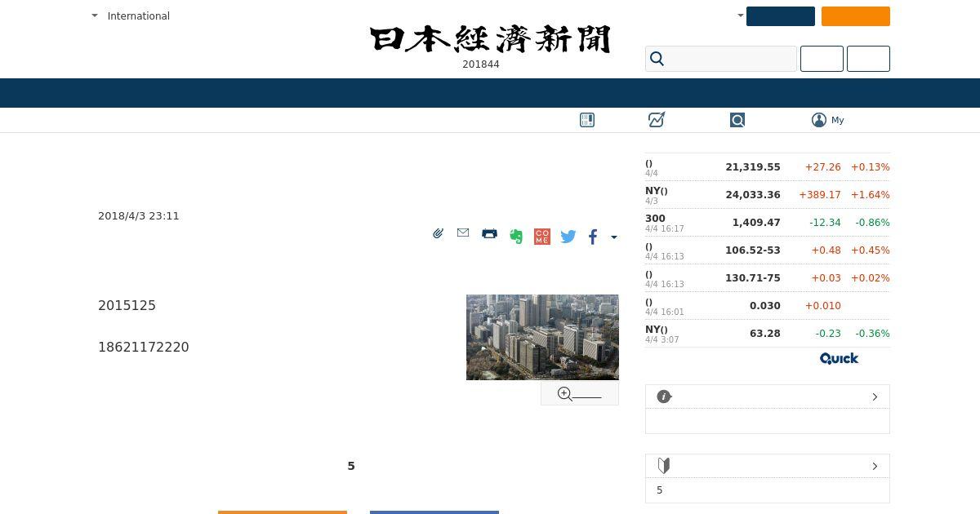Click the +0.010 yield change
Image resolution: width=980 pixels, height=514 pixels.
[x=823, y=306]
